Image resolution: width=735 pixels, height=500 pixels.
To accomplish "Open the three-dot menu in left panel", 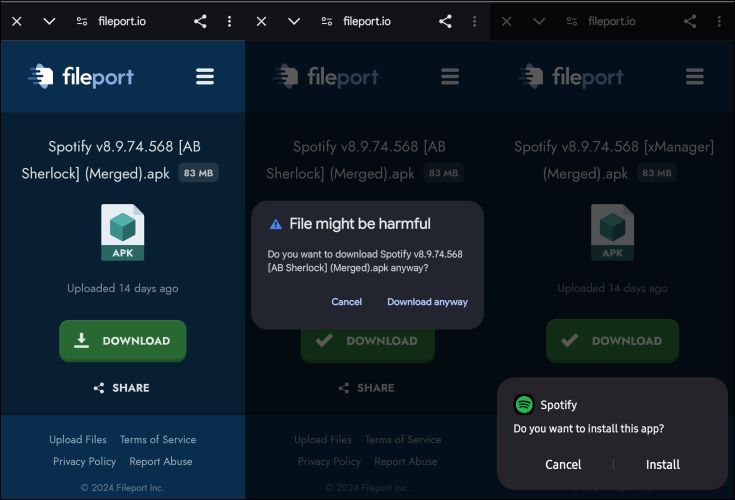I will (x=229, y=22).
